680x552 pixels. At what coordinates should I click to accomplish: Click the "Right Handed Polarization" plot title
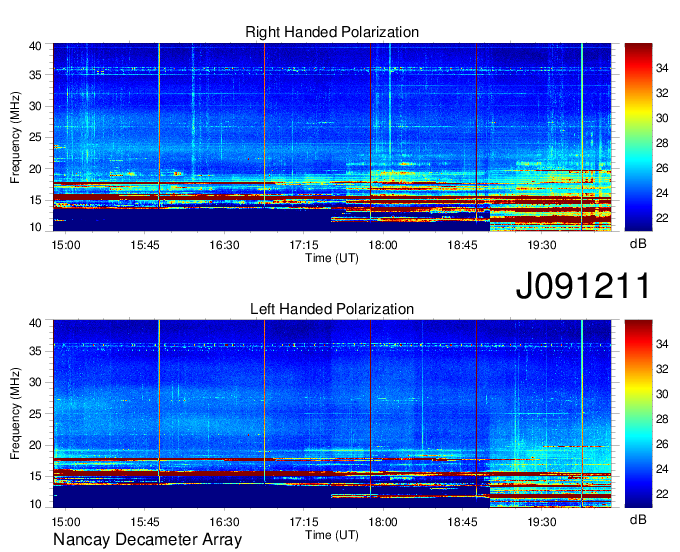pyautogui.click(x=332, y=32)
